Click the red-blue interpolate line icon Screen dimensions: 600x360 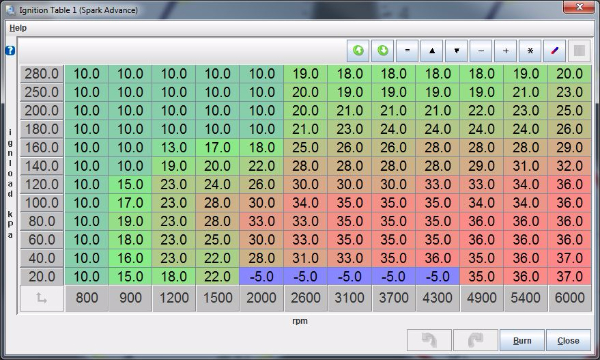(554, 50)
